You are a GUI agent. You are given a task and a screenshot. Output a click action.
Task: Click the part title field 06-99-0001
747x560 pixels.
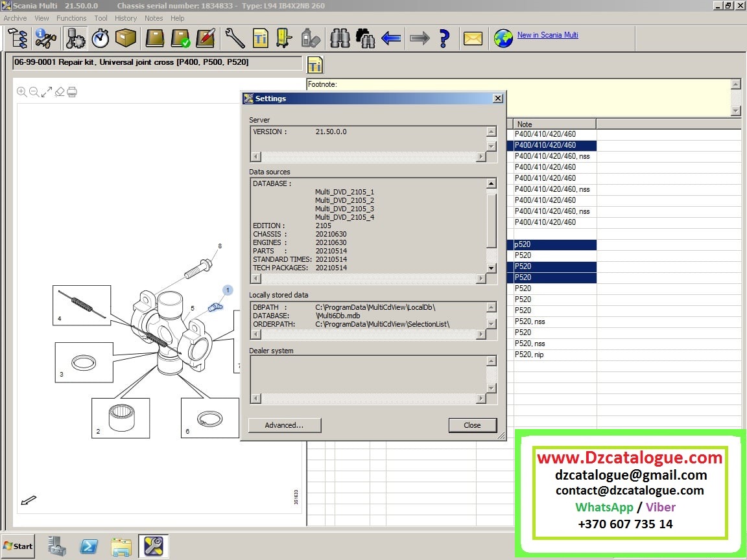[157, 62]
